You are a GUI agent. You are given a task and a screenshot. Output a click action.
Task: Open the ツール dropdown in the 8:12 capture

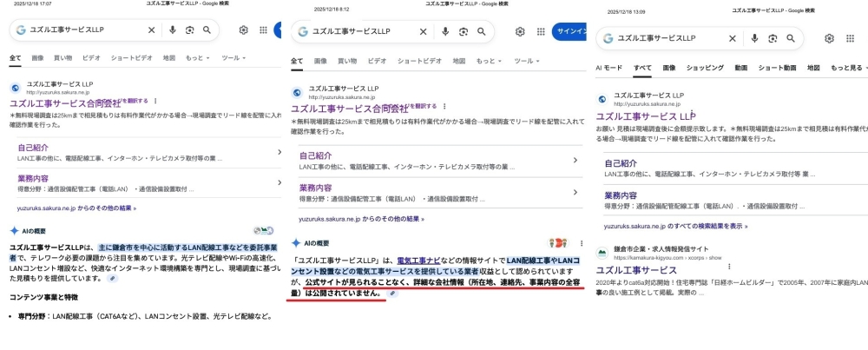pyautogui.click(x=523, y=61)
